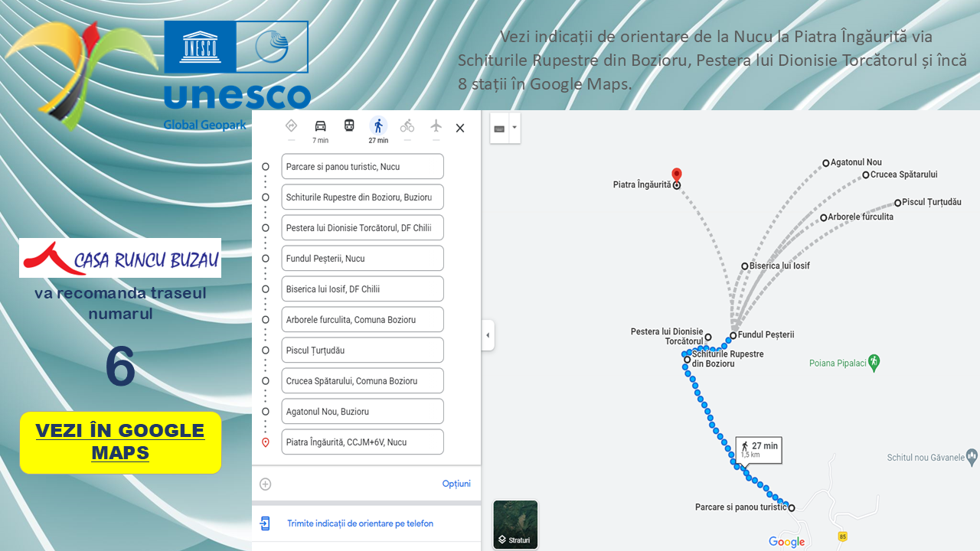This screenshot has width=980, height=551.
Task: Select the public transit travel mode
Action: click(x=349, y=126)
